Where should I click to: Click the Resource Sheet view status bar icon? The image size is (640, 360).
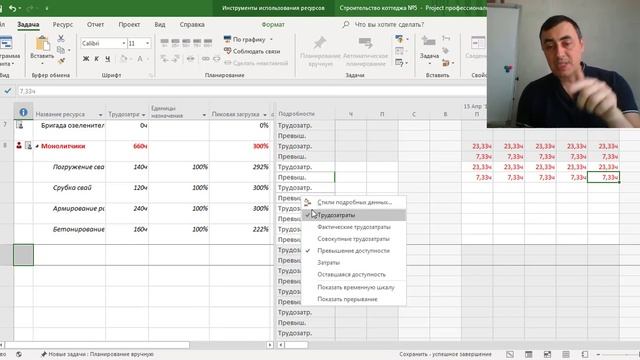(x=566, y=354)
